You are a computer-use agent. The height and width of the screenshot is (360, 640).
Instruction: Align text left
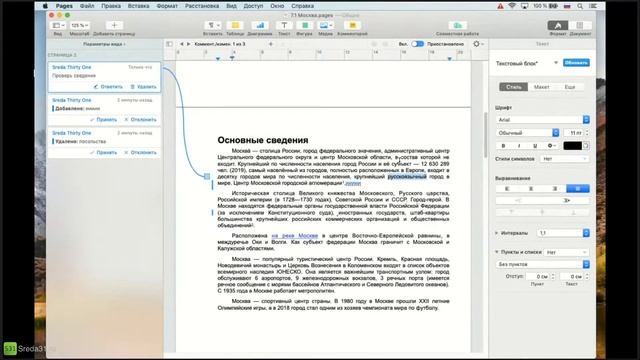(507, 189)
